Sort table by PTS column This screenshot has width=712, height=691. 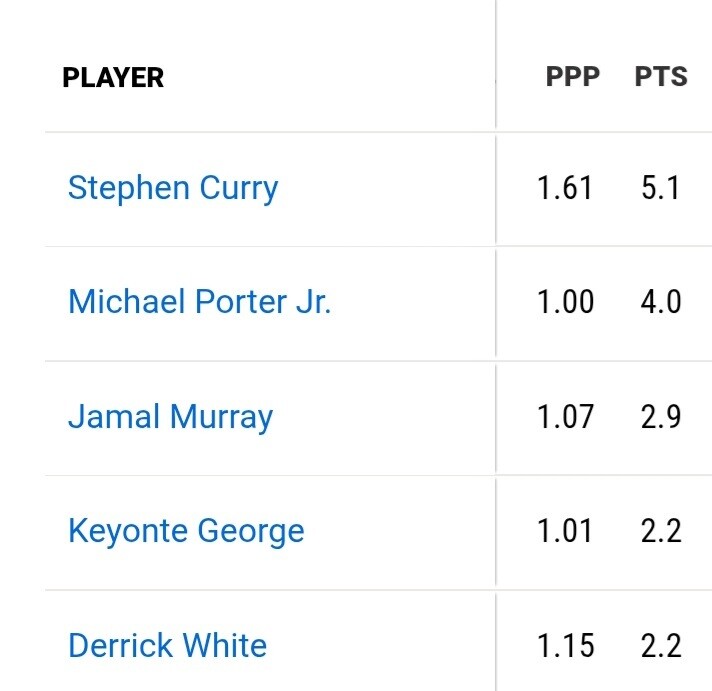pyautogui.click(x=661, y=77)
